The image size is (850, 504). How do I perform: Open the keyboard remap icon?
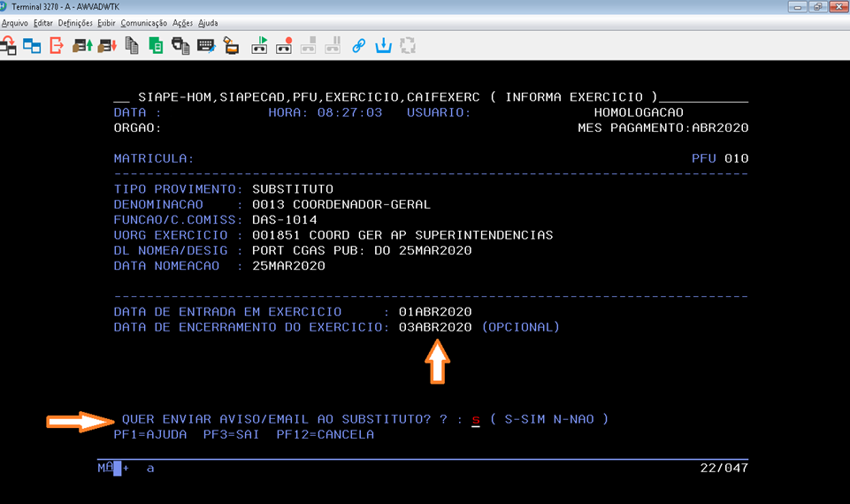tap(205, 45)
